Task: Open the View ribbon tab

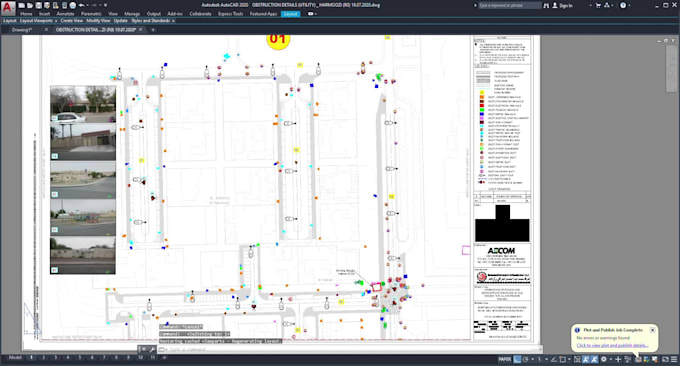Action: [x=113, y=14]
